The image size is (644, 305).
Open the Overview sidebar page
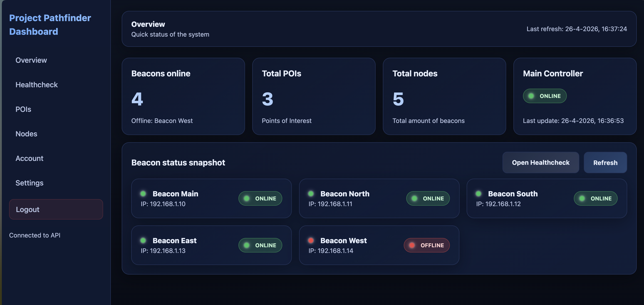click(x=31, y=60)
